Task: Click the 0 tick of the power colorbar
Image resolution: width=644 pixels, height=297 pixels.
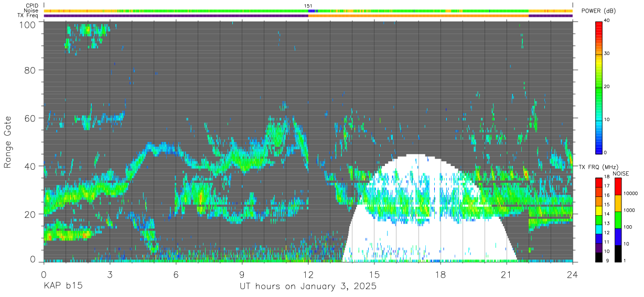Action: click(x=606, y=152)
